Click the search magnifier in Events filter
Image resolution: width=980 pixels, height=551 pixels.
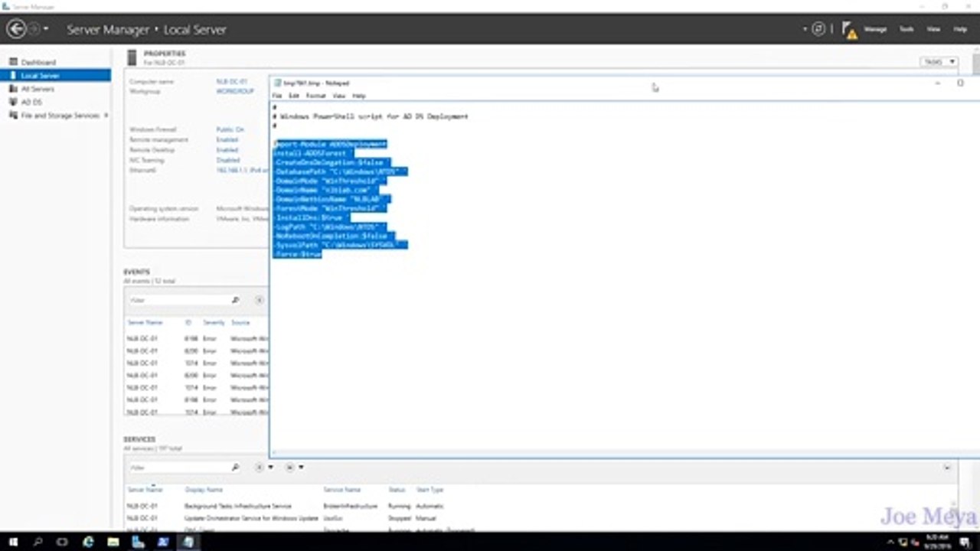click(x=236, y=300)
